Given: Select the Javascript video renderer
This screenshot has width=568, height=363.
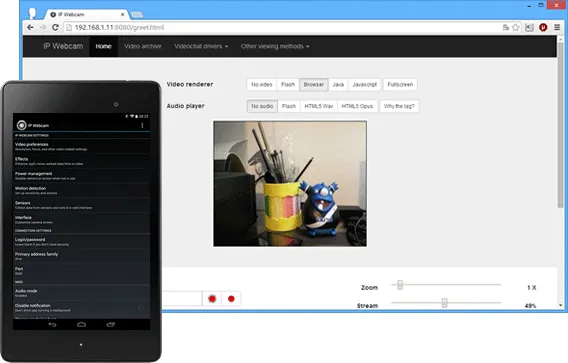Looking at the screenshot, I should click(364, 84).
